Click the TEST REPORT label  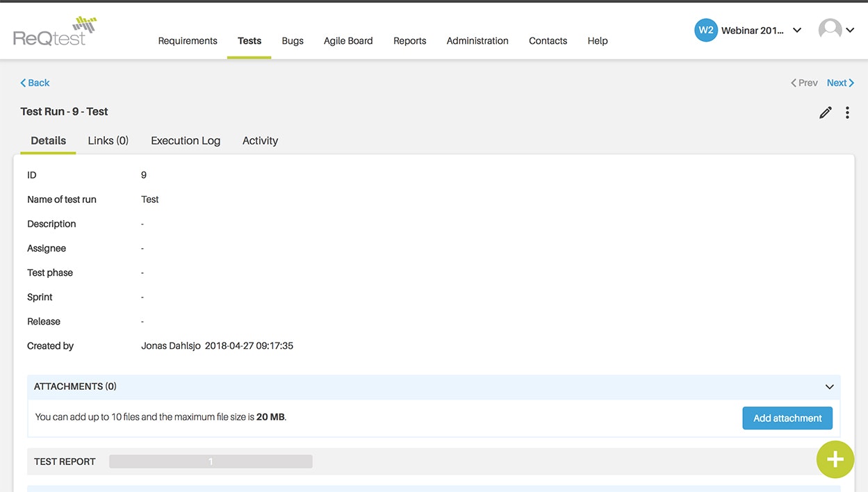[65, 461]
